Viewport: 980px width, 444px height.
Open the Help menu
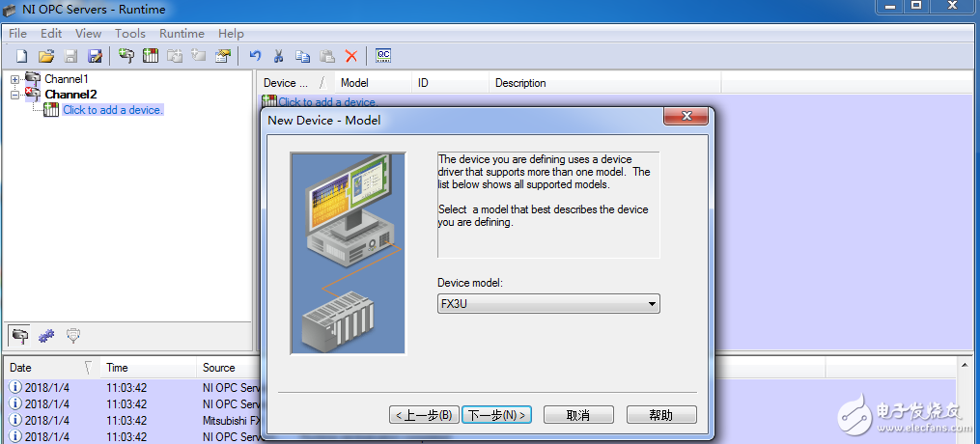(x=231, y=34)
